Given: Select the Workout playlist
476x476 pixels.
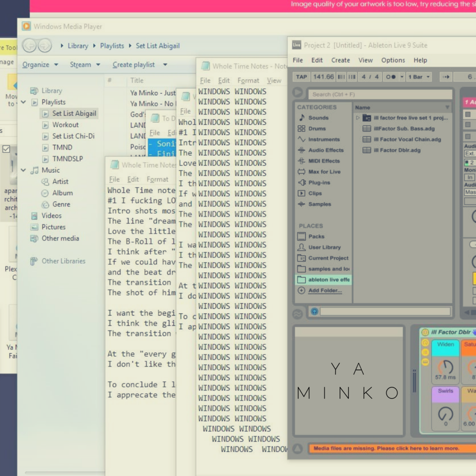Looking at the screenshot, I should click(65, 125).
